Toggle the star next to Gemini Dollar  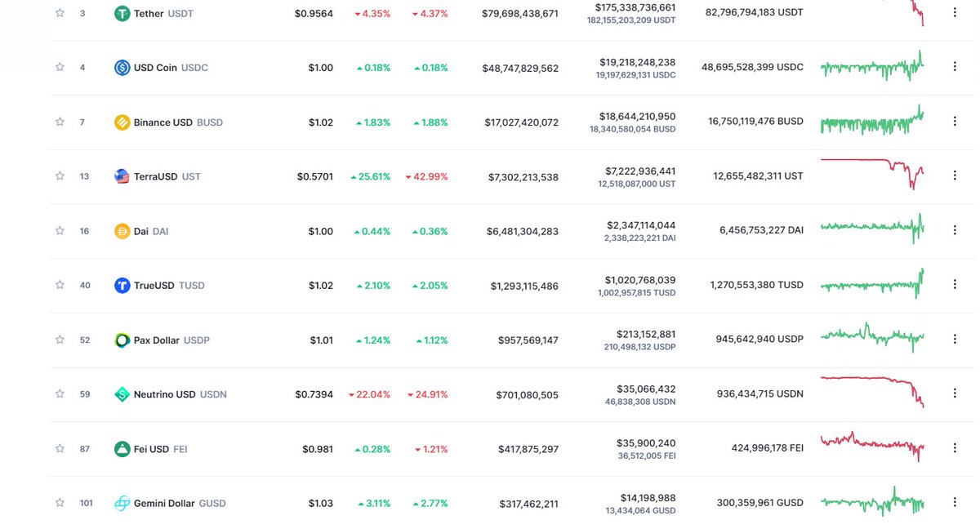tap(59, 502)
